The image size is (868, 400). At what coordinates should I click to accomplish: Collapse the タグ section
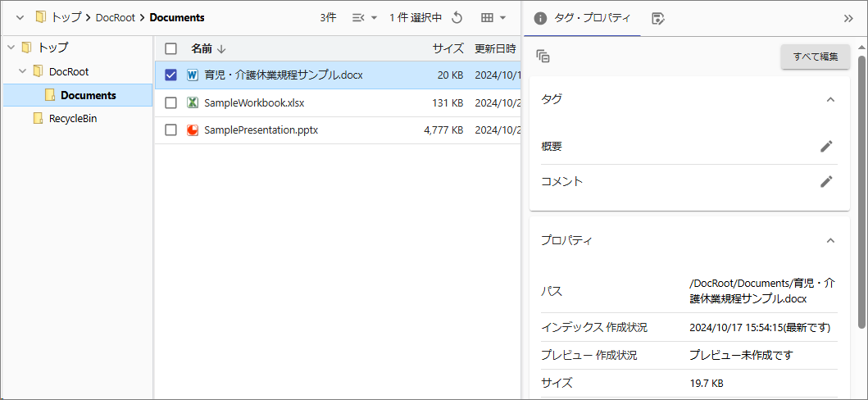click(x=830, y=99)
